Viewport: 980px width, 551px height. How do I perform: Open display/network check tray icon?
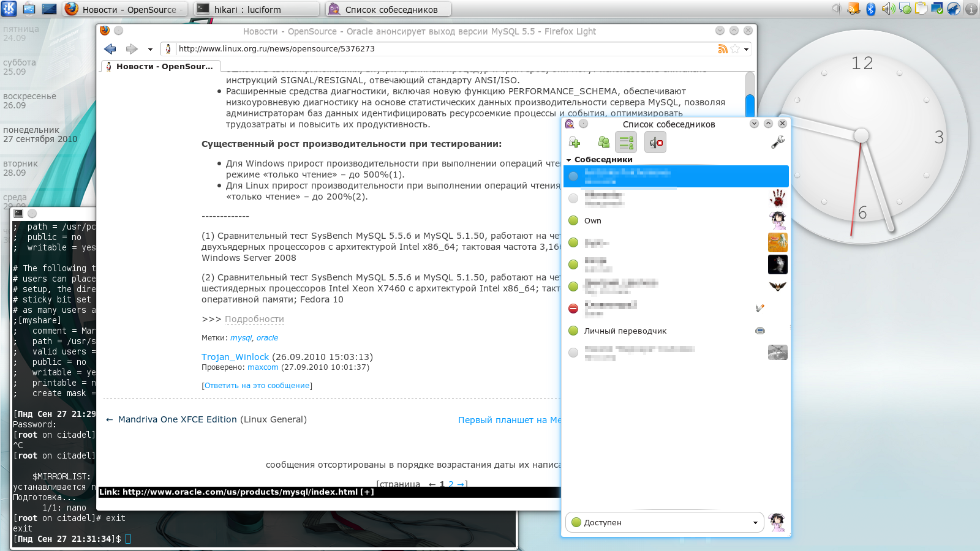[x=937, y=9]
